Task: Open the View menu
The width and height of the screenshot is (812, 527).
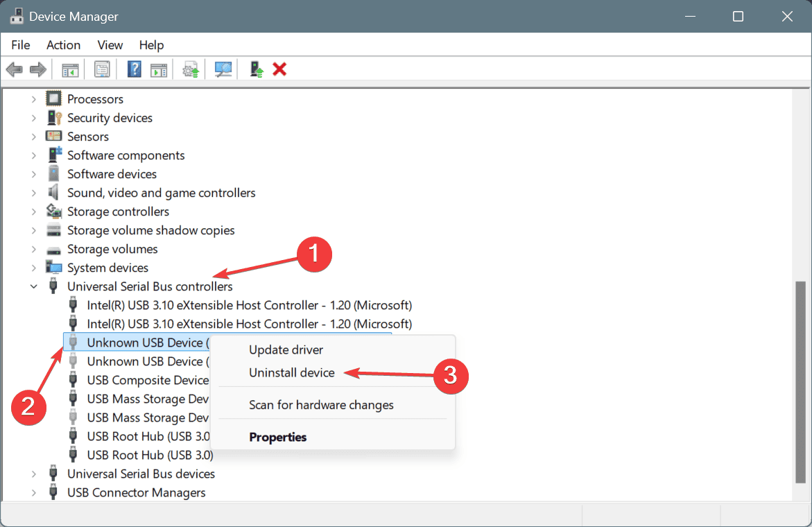Action: [110, 45]
